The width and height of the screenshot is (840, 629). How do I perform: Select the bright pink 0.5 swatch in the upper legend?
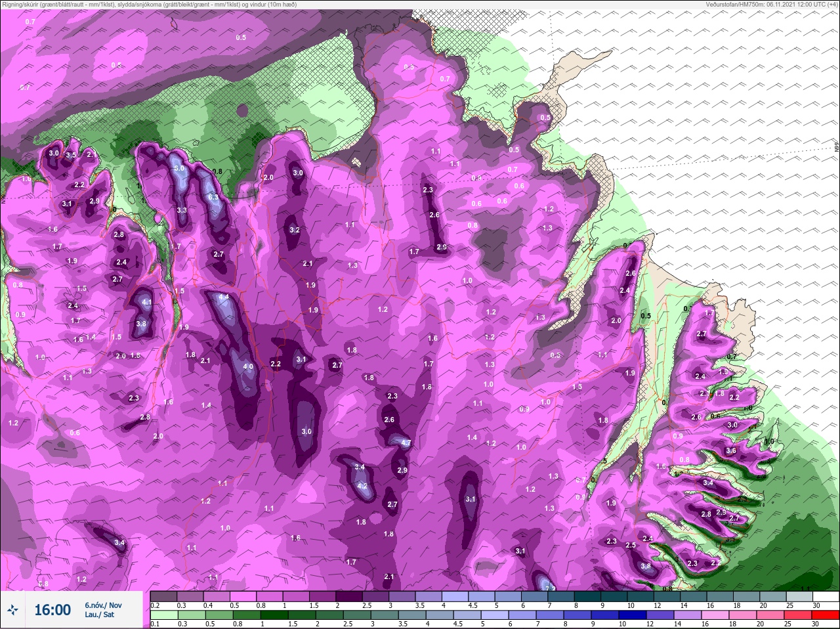pyautogui.click(x=243, y=597)
